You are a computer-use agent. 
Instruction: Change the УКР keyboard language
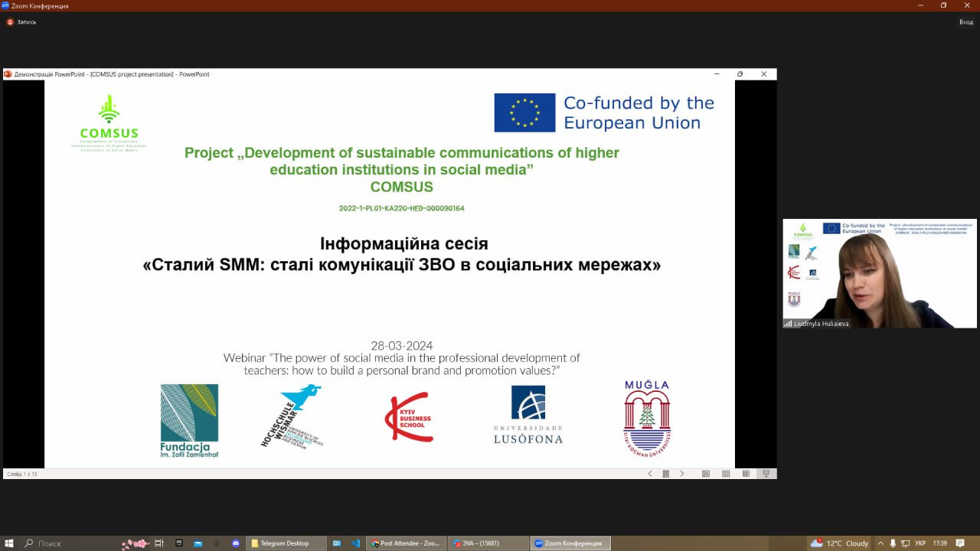pos(920,543)
